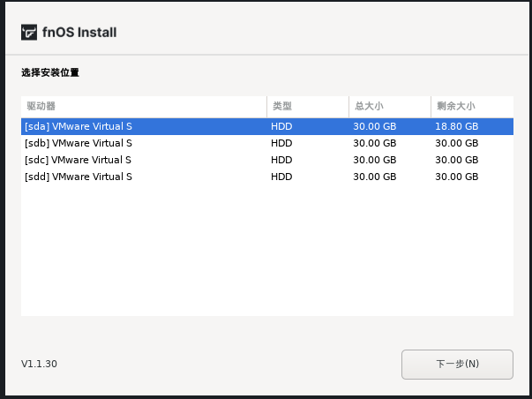Viewport: 532px width, 399px height.
Task: Click the fnOS Install title text
Action: pyautogui.click(x=79, y=33)
